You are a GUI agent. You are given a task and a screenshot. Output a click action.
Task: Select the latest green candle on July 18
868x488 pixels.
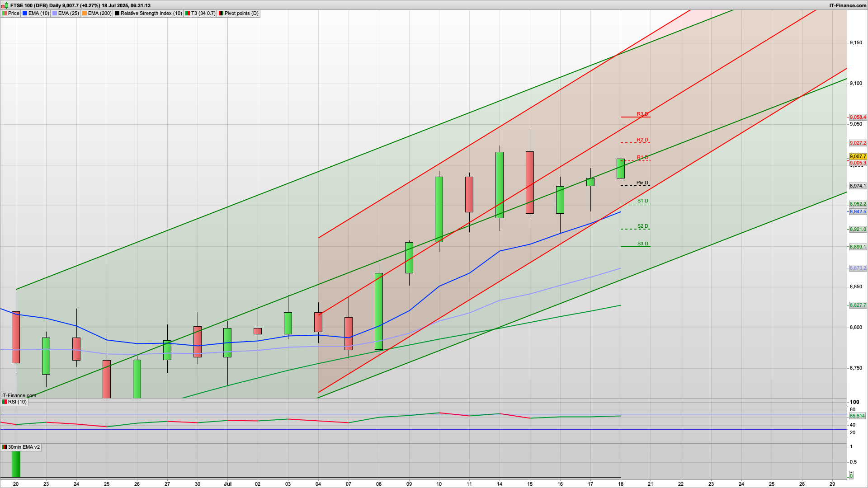click(x=621, y=169)
